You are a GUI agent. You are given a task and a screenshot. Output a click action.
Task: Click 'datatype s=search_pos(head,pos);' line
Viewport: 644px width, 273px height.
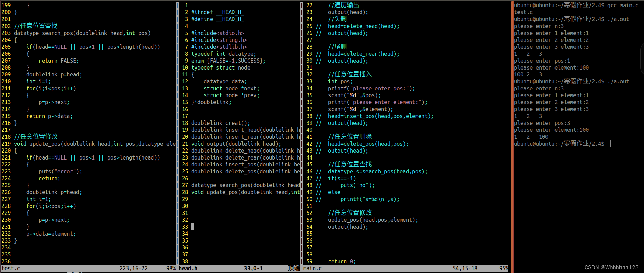378,171
